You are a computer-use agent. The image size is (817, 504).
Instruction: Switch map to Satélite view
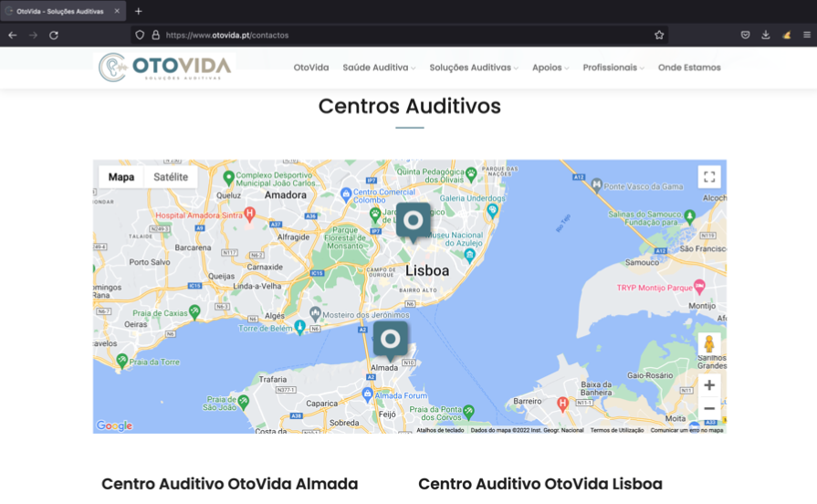pyautogui.click(x=171, y=177)
